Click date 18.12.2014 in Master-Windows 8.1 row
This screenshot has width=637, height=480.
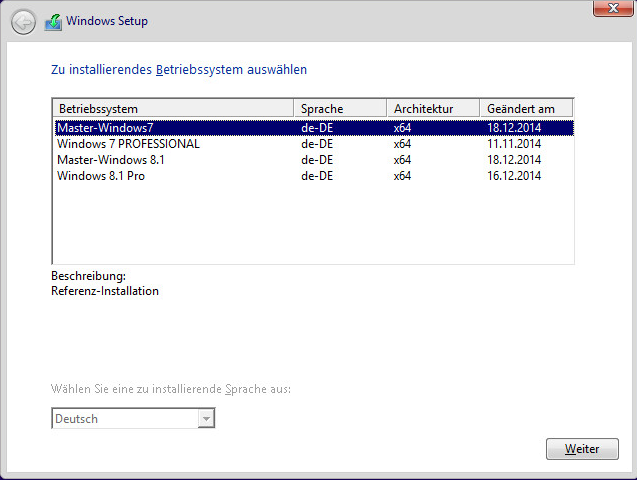click(514, 160)
